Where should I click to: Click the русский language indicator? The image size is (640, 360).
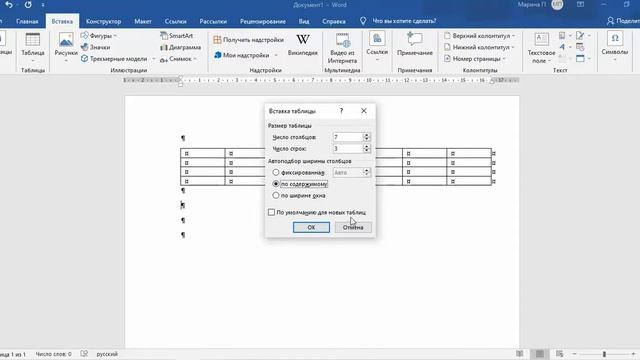[x=107, y=354]
